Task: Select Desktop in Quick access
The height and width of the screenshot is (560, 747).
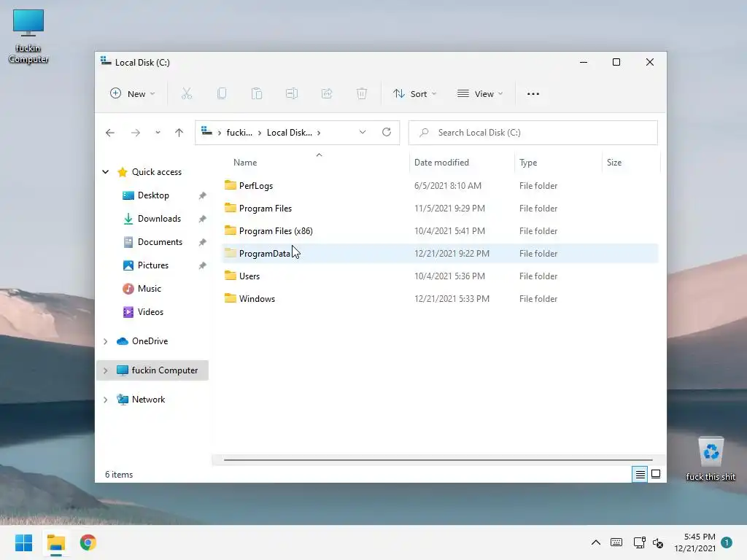Action: click(x=153, y=195)
